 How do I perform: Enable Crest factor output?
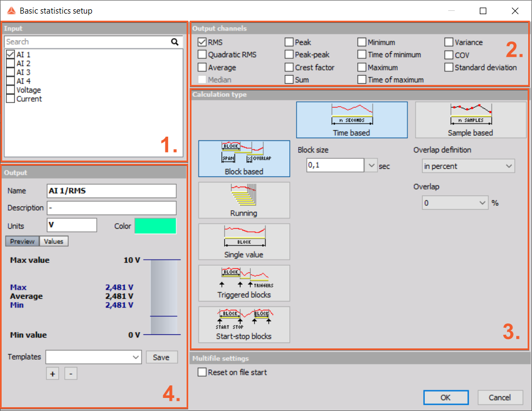289,68
